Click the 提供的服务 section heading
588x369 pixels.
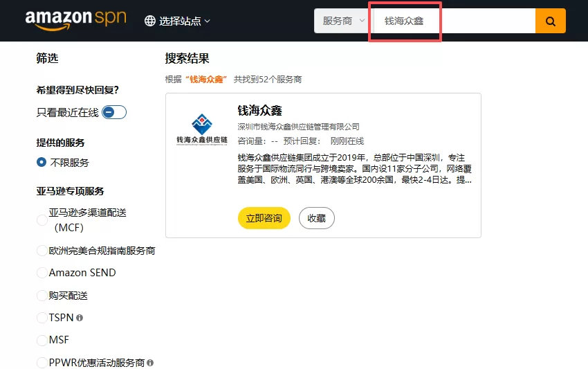point(60,143)
